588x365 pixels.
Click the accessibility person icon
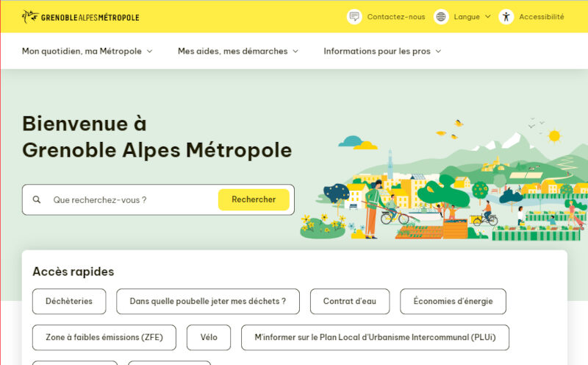[506, 16]
